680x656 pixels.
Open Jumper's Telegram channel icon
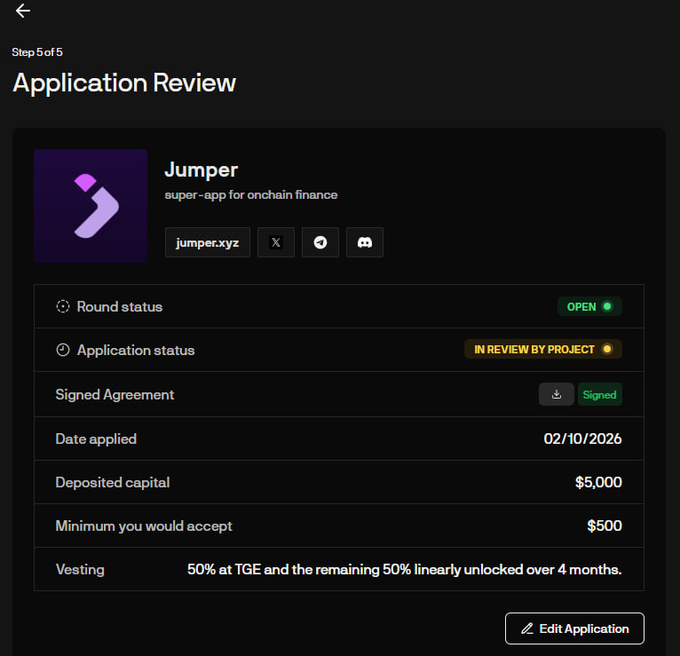320,242
